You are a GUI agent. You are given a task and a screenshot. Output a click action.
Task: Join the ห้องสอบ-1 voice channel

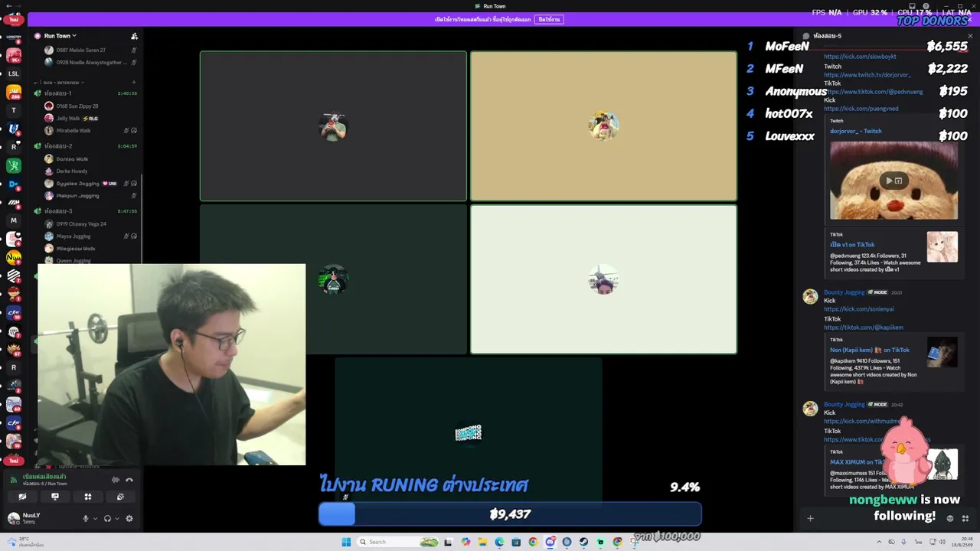(x=85, y=93)
